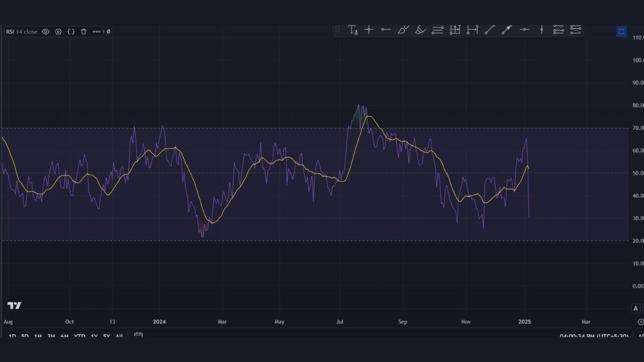The image size is (644, 362).
Task: Set the range to 3M
Action: pyautogui.click(x=51, y=336)
